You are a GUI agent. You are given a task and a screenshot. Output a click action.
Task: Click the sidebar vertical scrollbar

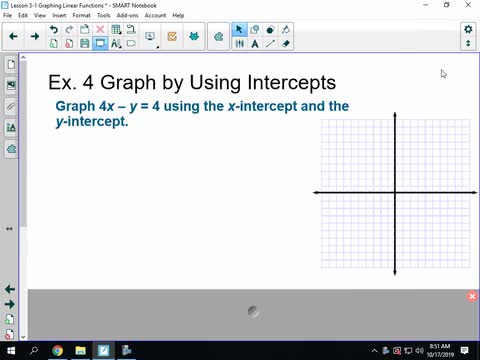coord(23,143)
